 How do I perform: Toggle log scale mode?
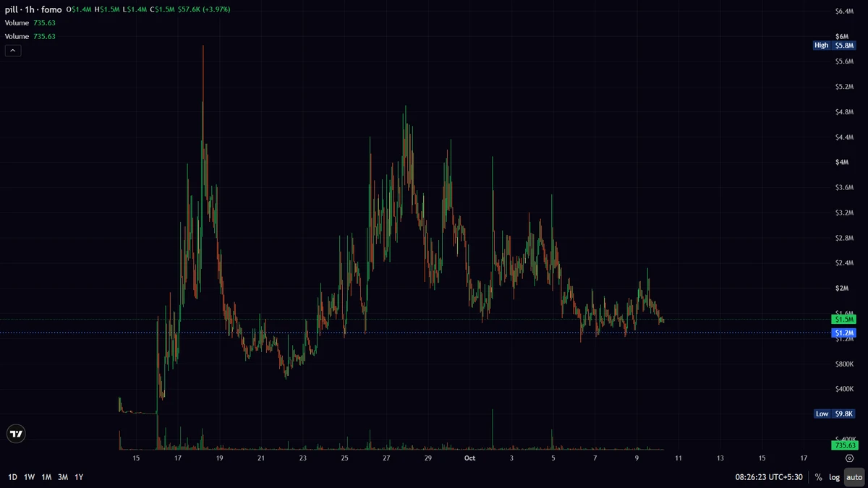tap(835, 477)
